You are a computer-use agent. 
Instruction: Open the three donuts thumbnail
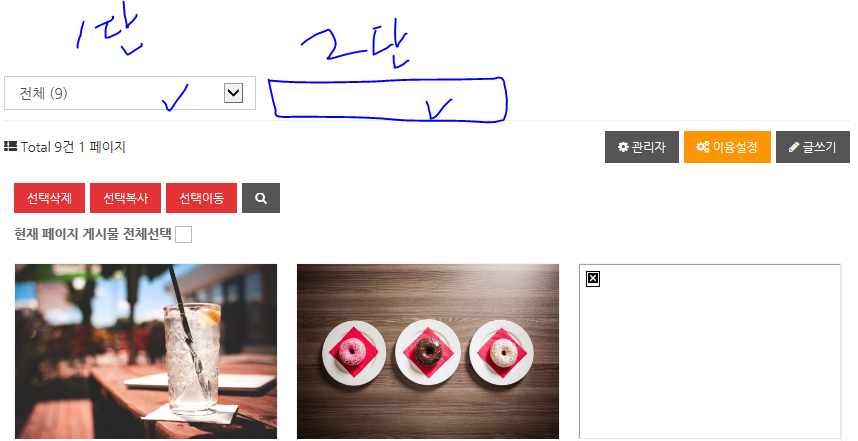(428, 351)
